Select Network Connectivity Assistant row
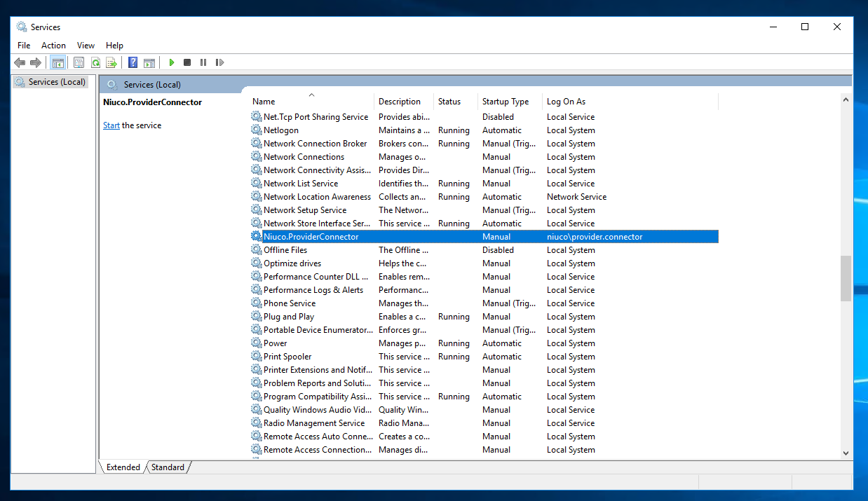 pos(484,170)
